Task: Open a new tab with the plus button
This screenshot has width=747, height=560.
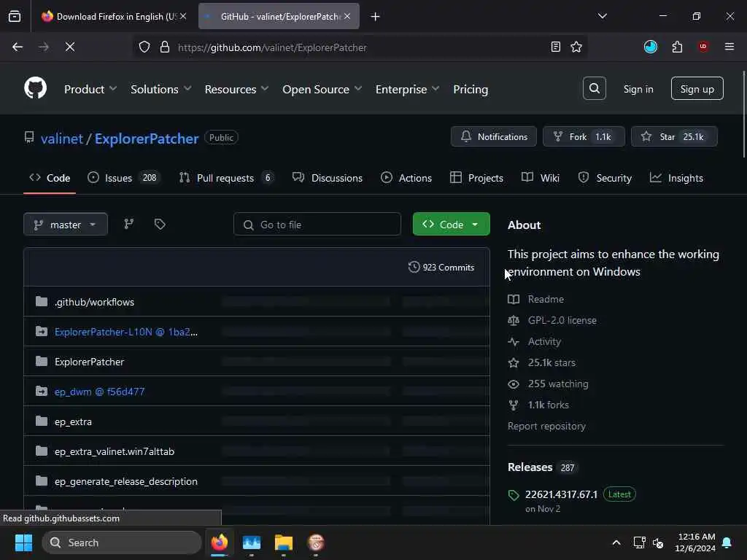Action: point(376,17)
